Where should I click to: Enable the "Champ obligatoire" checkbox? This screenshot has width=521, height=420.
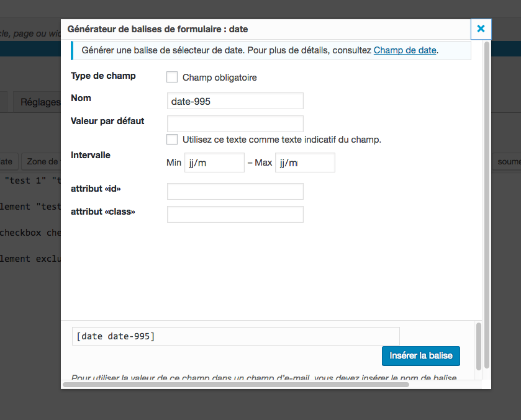171,77
